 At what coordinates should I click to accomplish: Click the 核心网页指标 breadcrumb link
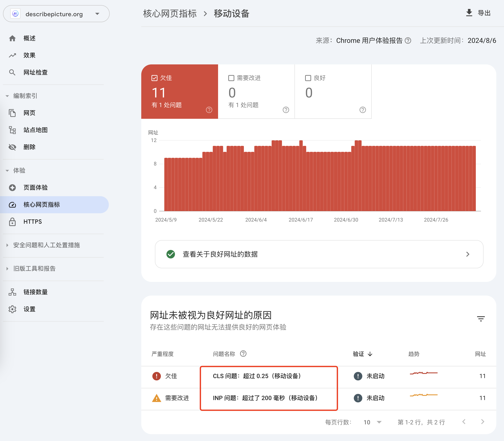point(170,13)
